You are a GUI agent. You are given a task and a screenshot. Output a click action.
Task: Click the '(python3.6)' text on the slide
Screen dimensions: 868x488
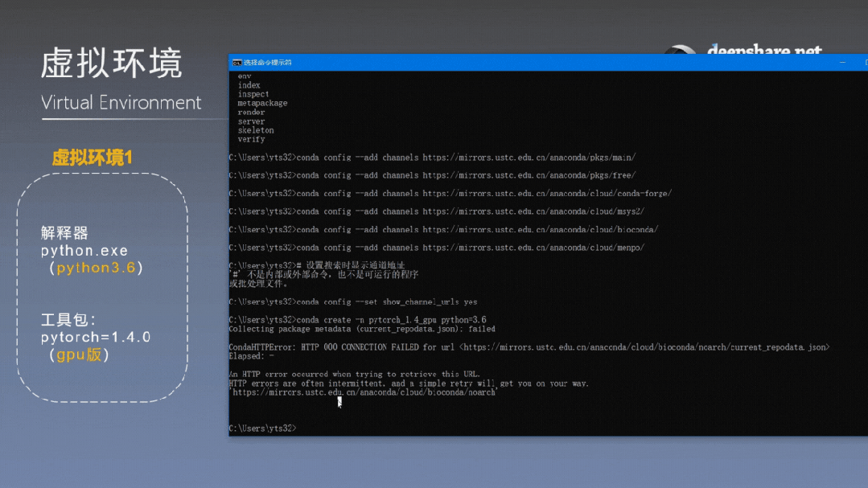[96, 268]
